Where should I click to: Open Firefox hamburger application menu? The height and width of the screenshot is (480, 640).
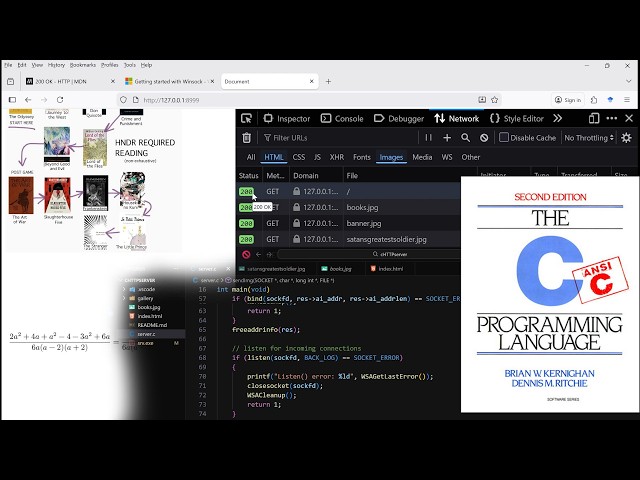pos(627,100)
